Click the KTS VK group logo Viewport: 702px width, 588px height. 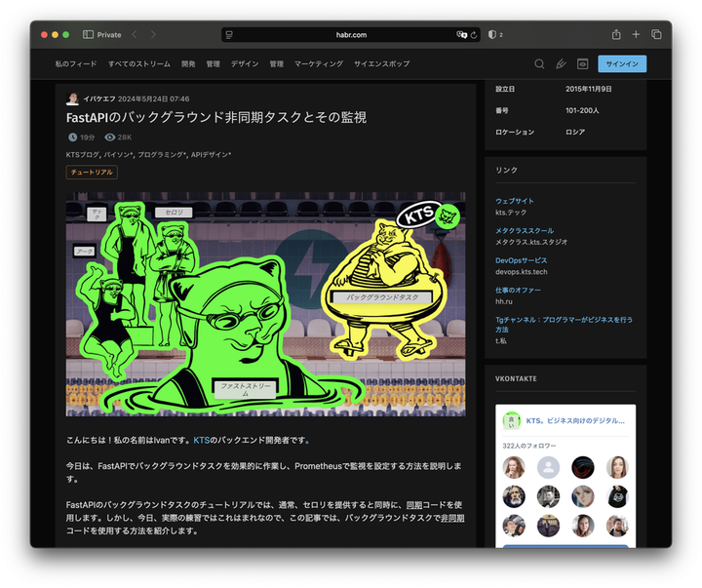click(511, 420)
